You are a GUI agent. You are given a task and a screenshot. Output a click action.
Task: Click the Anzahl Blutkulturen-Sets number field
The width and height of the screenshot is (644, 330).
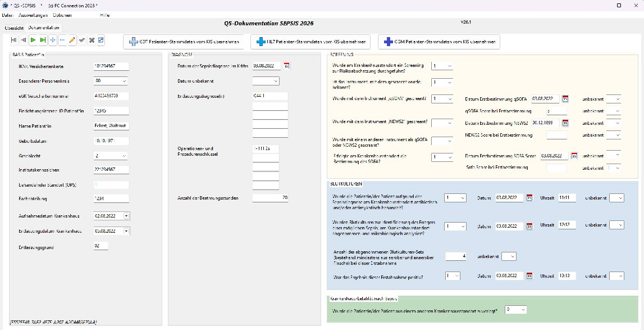(455, 256)
